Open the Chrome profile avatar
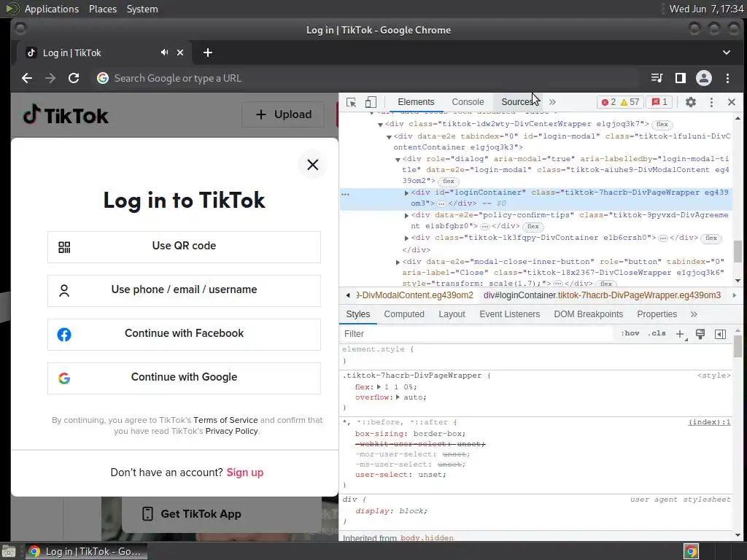 704,78
